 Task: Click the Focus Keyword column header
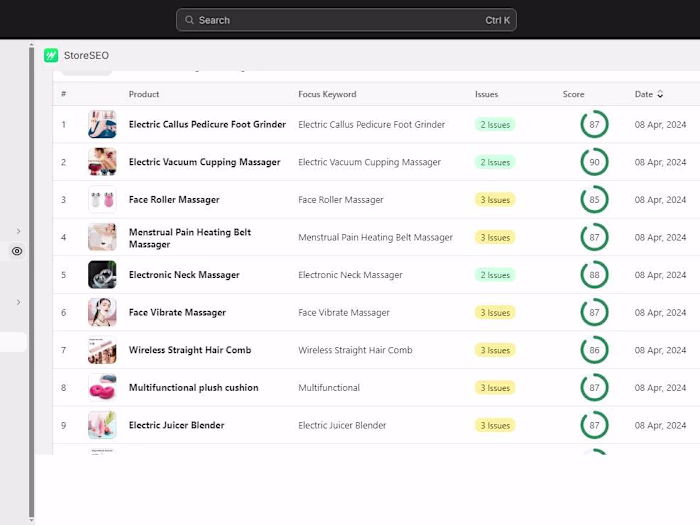[x=327, y=94]
